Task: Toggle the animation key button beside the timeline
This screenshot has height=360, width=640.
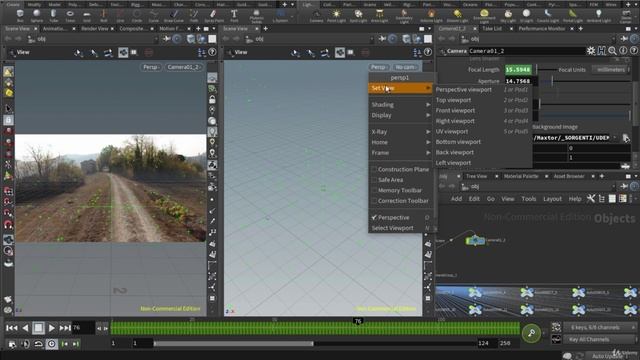Action: point(531,333)
